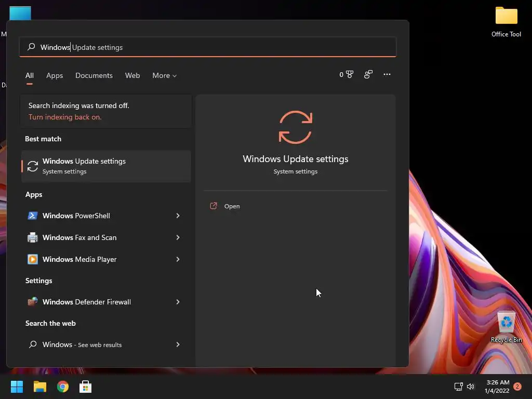Click the Windows PowerShell icon
Viewport: 532px width, 399px height.
[x=33, y=216]
